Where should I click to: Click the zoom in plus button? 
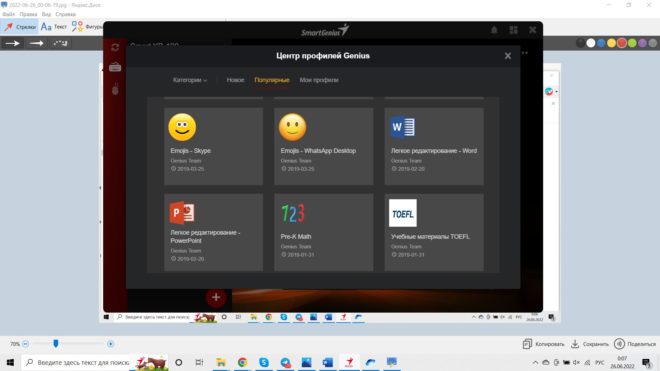point(111,344)
